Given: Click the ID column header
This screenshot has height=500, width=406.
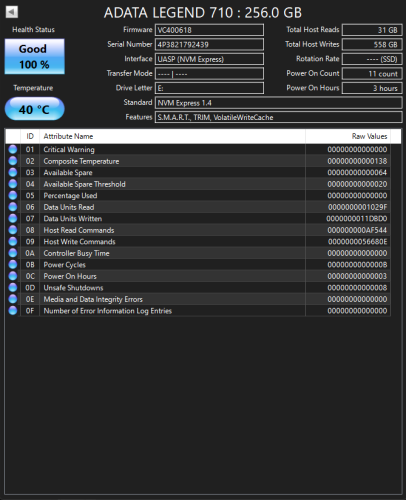Looking at the screenshot, I should coord(30,136).
